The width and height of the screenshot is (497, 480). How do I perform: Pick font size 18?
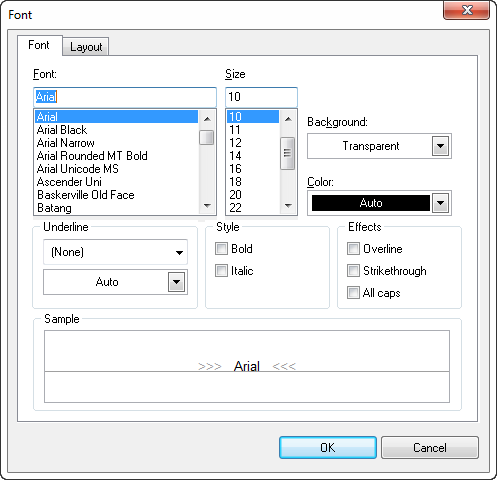[x=253, y=182]
